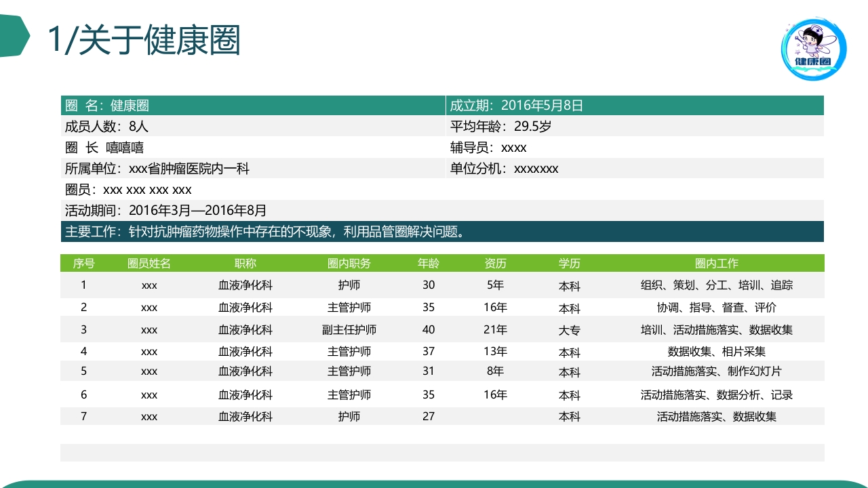Select the teal bar at the slide bottom

tap(434, 483)
